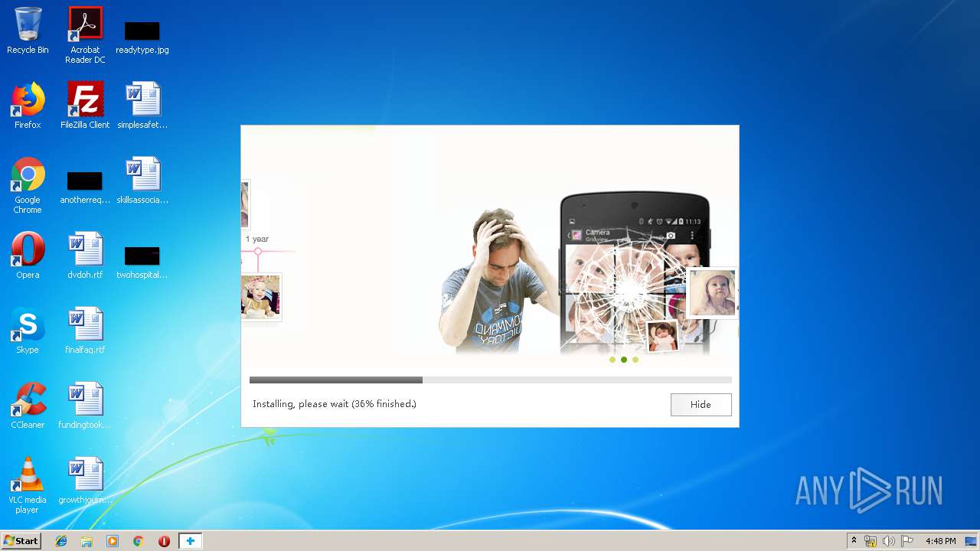Open the Recycle Bin desktop icon
This screenshot has height=551, width=980.
28,31
